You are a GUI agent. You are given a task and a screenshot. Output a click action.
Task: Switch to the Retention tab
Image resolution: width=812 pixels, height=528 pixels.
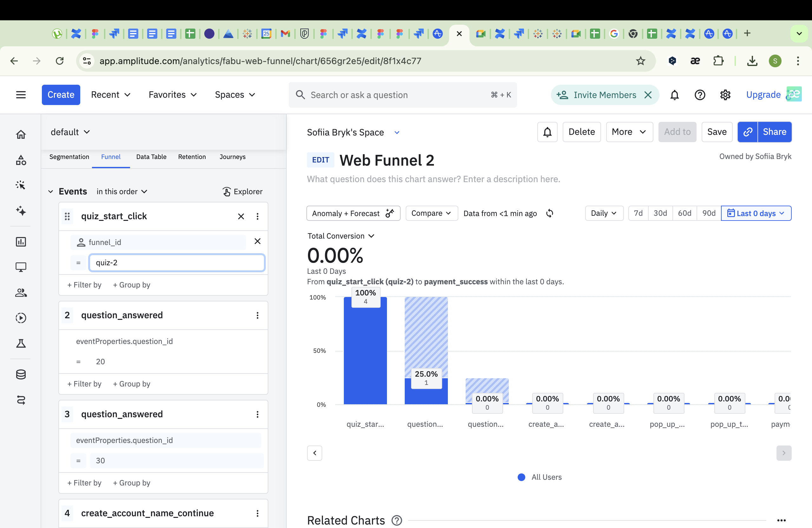[192, 157]
